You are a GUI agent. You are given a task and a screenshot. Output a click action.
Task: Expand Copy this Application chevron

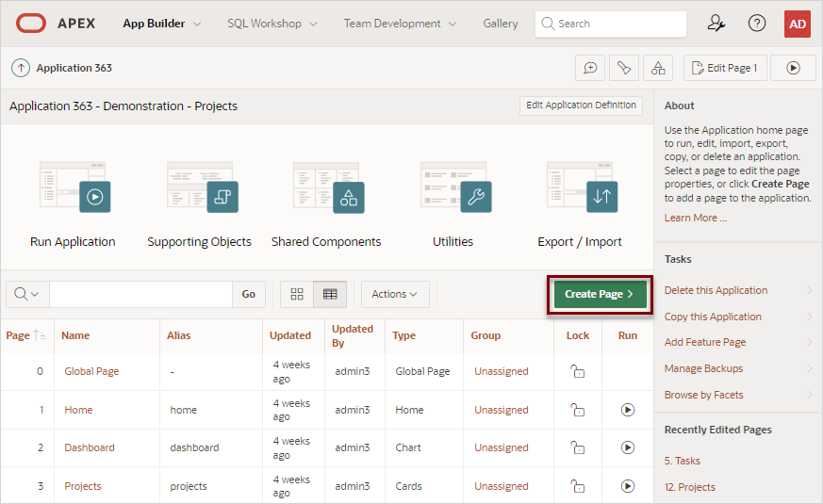[x=810, y=317]
